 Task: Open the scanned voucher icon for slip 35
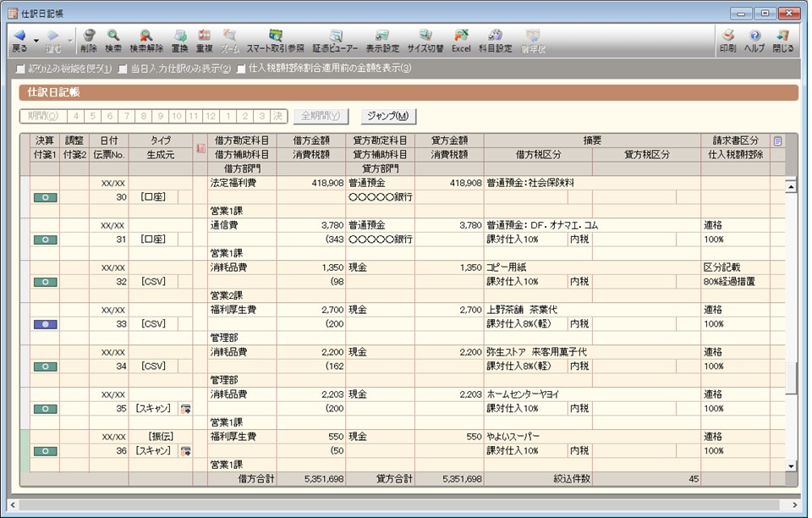click(185, 409)
